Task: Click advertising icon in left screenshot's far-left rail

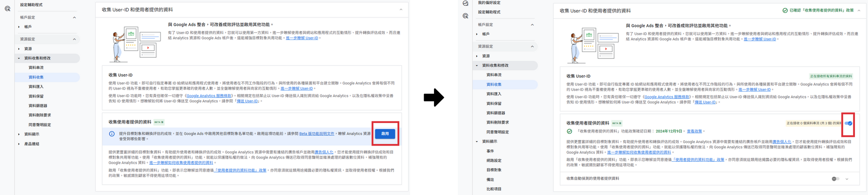Action: (7, 8)
